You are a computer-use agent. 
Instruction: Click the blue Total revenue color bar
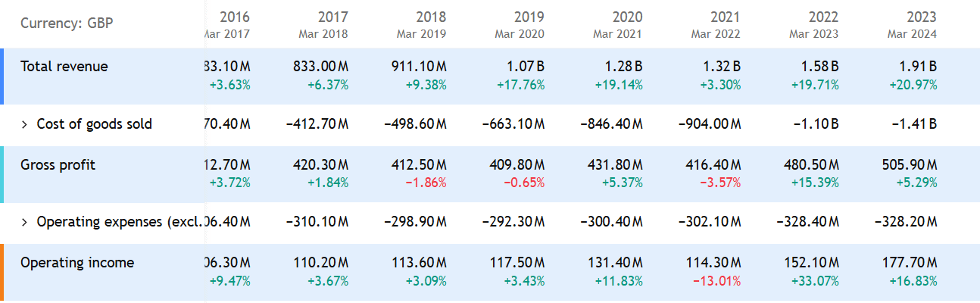click(2, 76)
